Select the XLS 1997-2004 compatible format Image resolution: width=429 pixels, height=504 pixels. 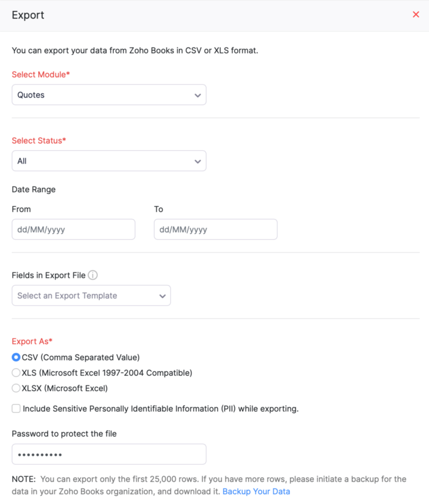[x=16, y=373]
